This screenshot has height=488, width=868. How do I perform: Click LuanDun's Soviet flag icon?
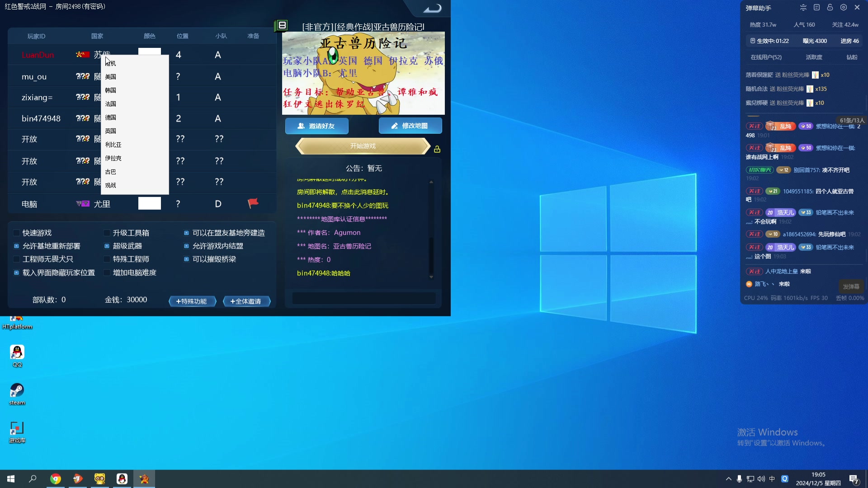pos(83,55)
